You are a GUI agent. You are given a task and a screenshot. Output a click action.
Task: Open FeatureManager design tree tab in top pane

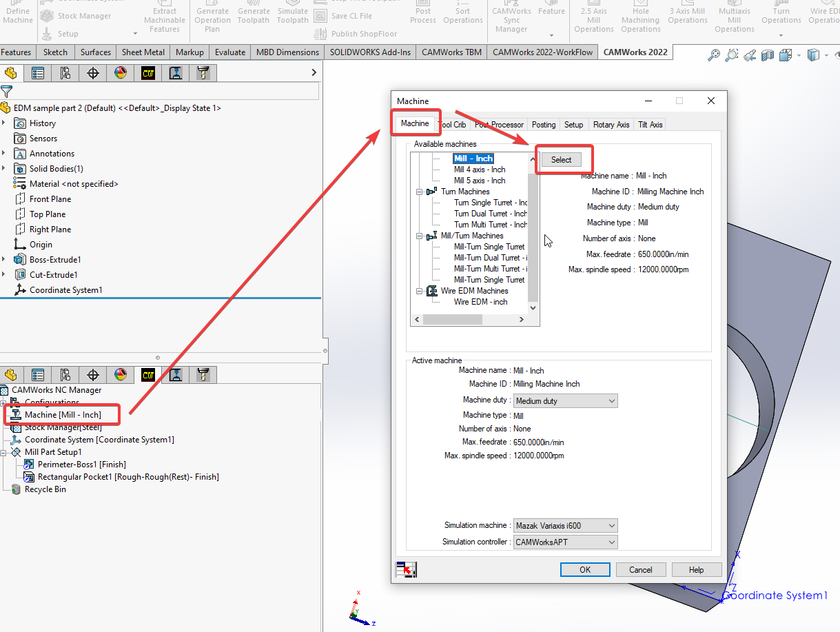pos(10,72)
